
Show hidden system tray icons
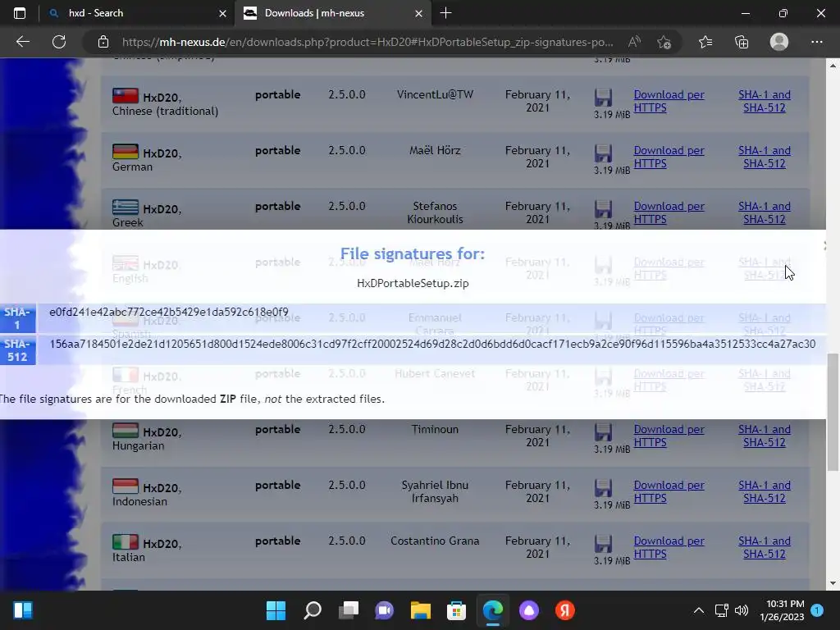coord(699,610)
